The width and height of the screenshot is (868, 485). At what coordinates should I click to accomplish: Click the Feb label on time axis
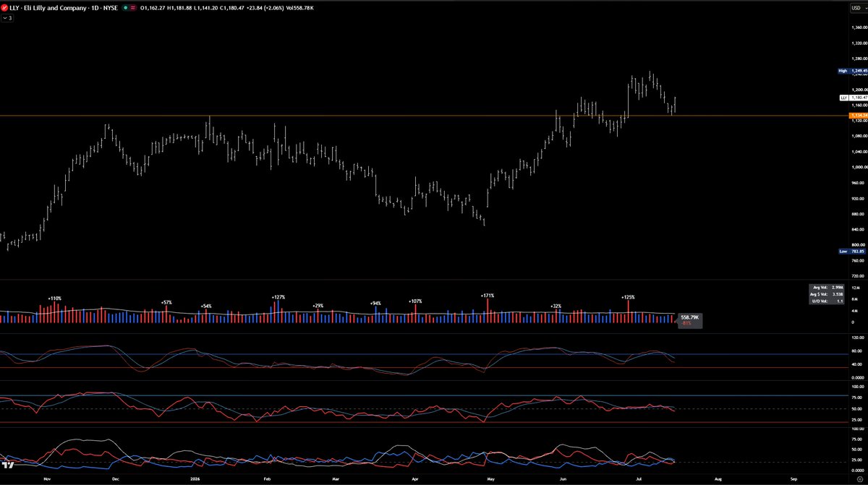(267, 478)
